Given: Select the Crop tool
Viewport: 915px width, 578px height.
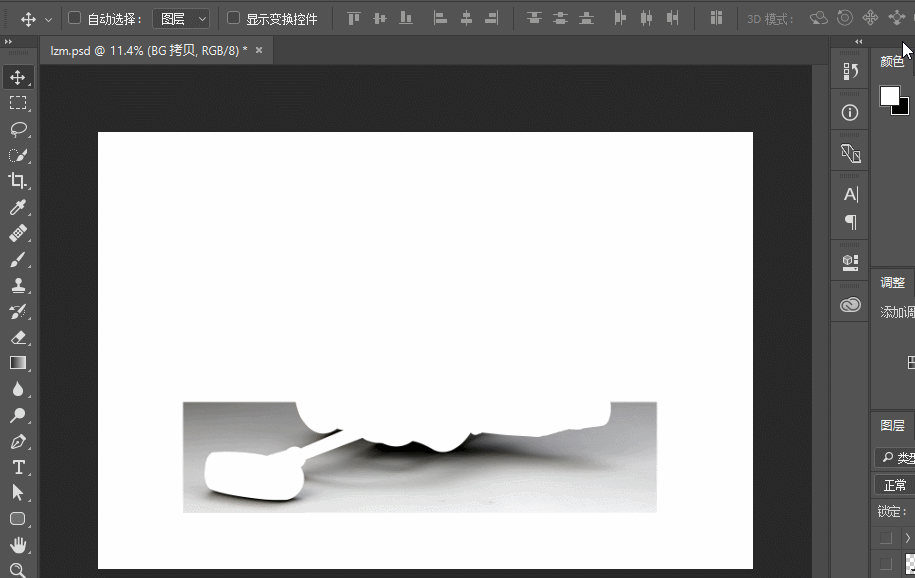Looking at the screenshot, I should pos(18,181).
